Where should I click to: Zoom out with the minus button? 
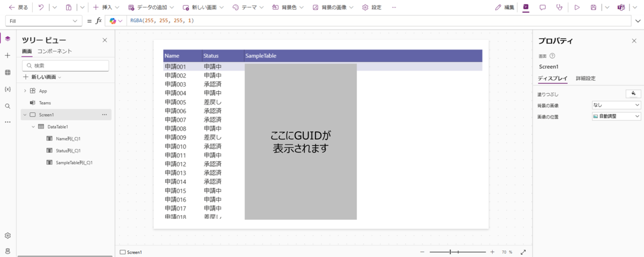coord(422,252)
